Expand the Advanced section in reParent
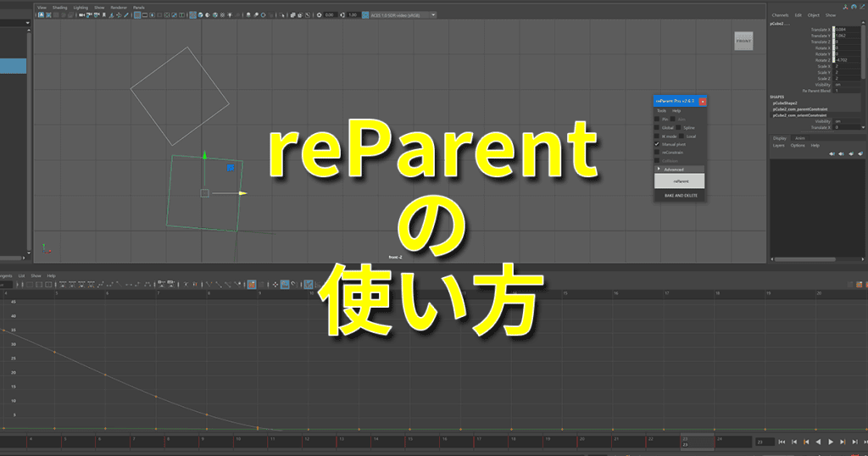The width and height of the screenshot is (868, 456). 659,169
